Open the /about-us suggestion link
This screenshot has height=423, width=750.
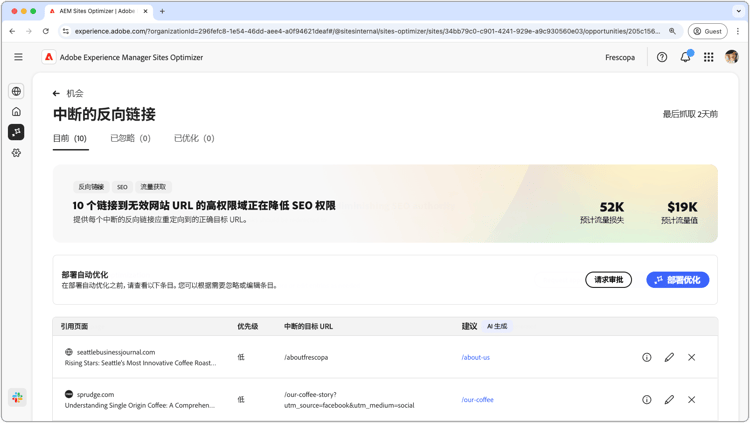click(x=475, y=357)
